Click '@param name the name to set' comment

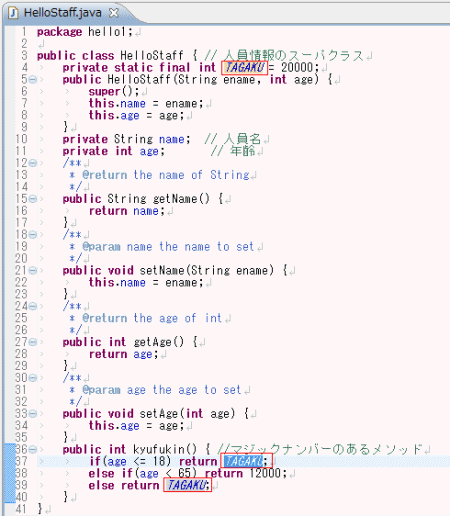click(x=168, y=247)
